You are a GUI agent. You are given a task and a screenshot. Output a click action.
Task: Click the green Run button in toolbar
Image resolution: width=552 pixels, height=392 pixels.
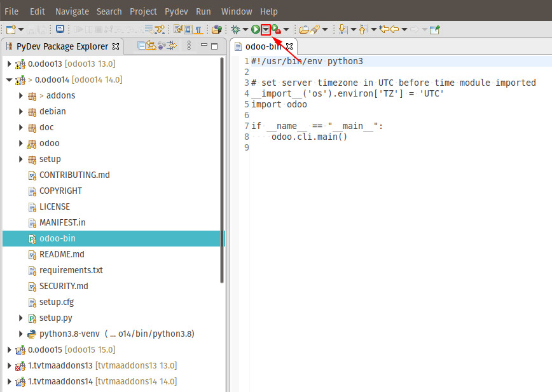255,29
